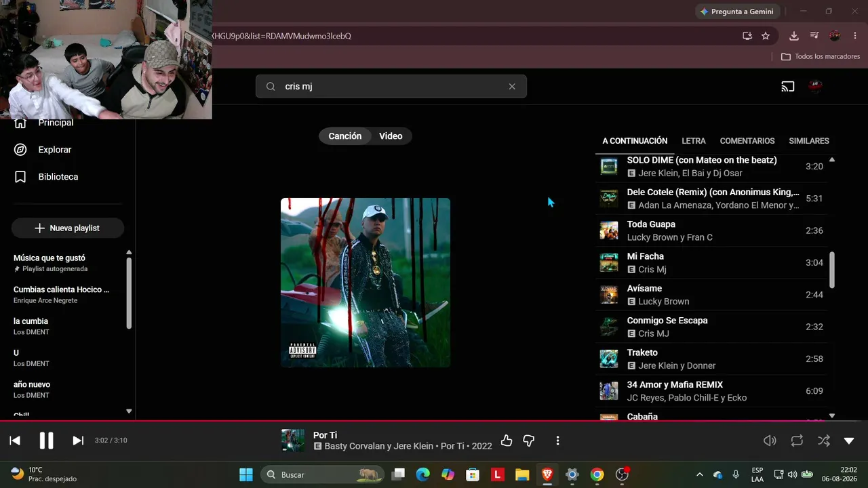Click the Dele Cotele (Remix) queue thumbnail

(609, 199)
